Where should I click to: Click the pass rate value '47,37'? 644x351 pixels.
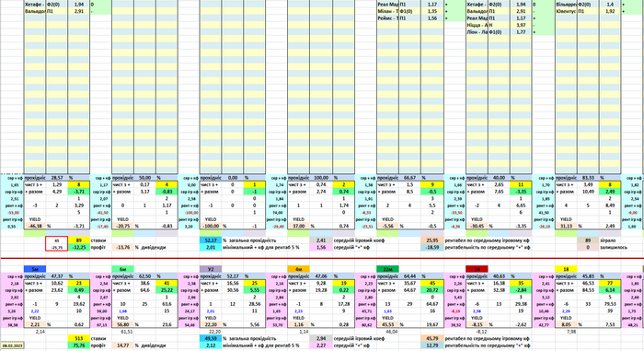point(57,276)
